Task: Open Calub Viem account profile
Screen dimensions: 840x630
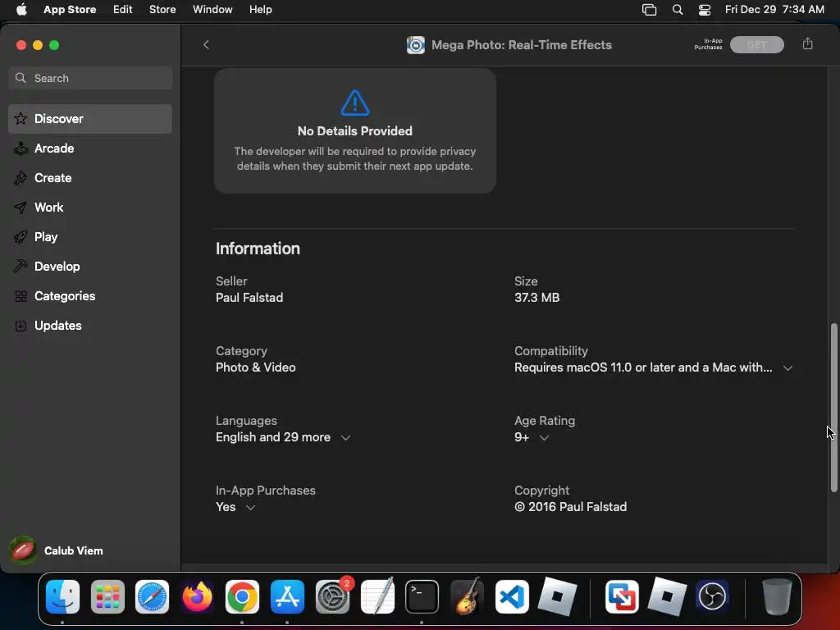Action: (x=57, y=550)
